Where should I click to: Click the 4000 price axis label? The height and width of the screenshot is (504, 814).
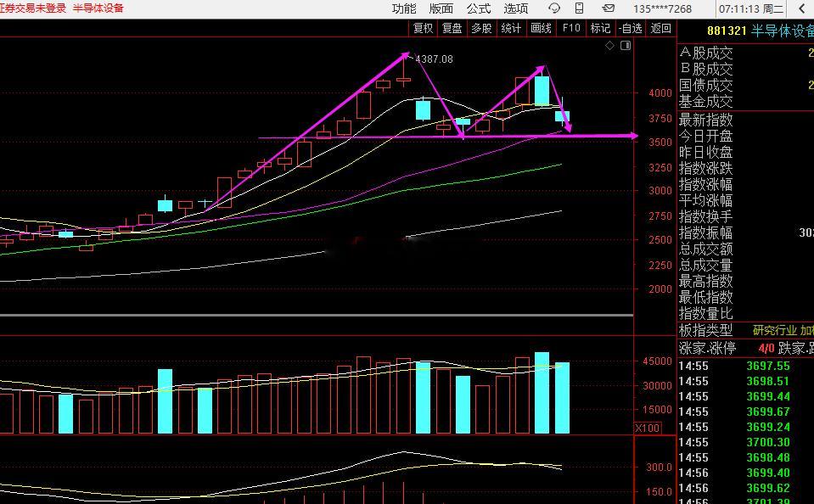660,93
